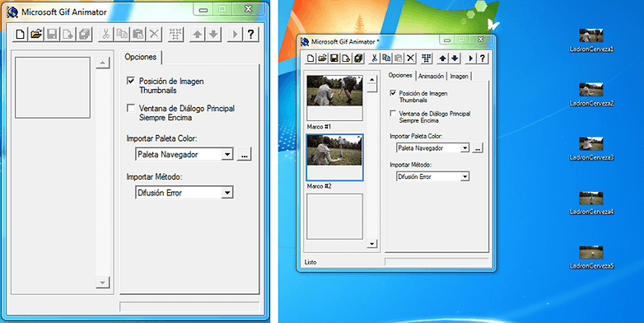Select LadronCerveza2 desktop file
644x323 pixels.
click(x=591, y=95)
